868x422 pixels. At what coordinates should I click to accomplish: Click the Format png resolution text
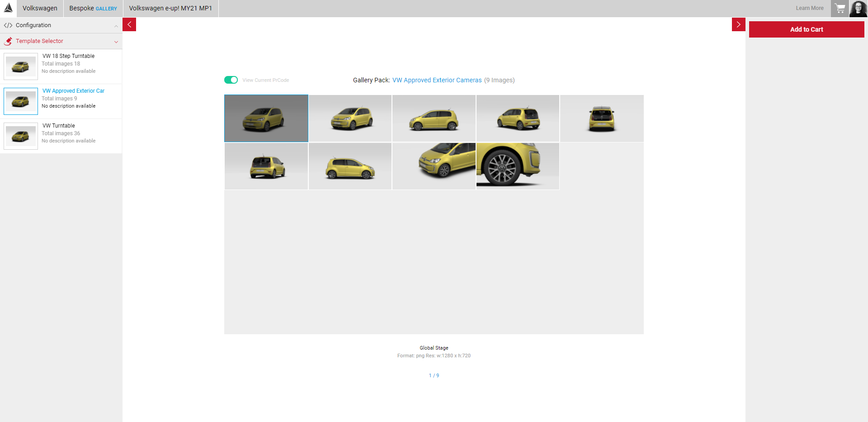(434, 356)
